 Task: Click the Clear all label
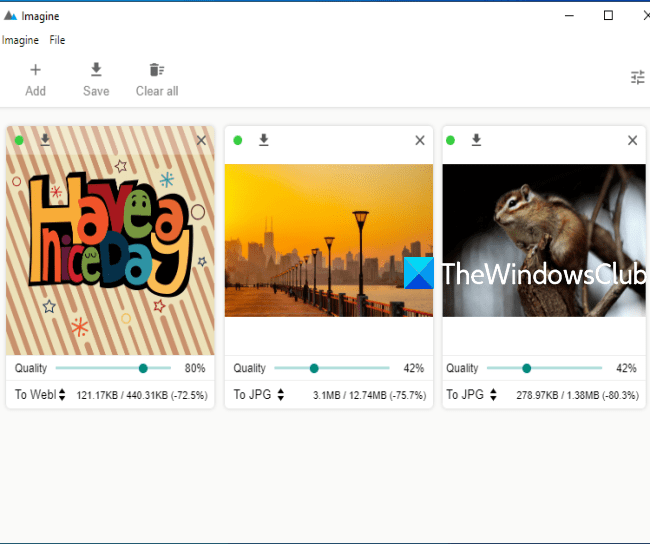point(157,91)
